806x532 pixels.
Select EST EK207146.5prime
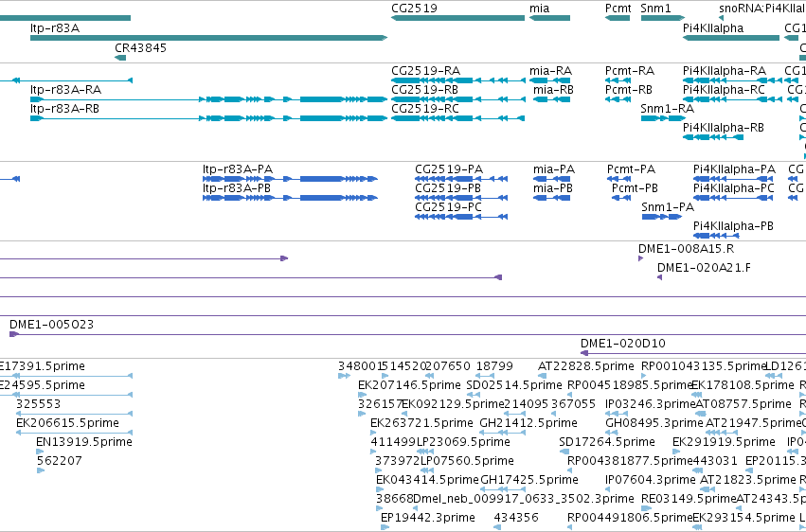click(x=363, y=395)
